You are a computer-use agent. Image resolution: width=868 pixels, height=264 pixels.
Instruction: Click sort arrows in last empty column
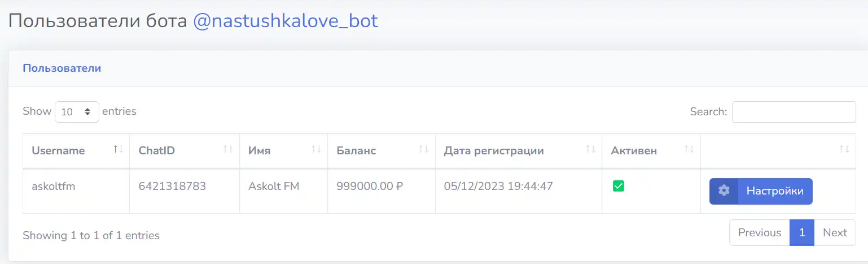tap(844, 149)
